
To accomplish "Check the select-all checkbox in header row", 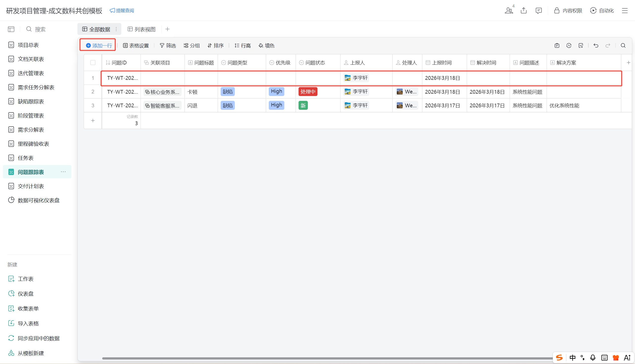I will point(93,63).
